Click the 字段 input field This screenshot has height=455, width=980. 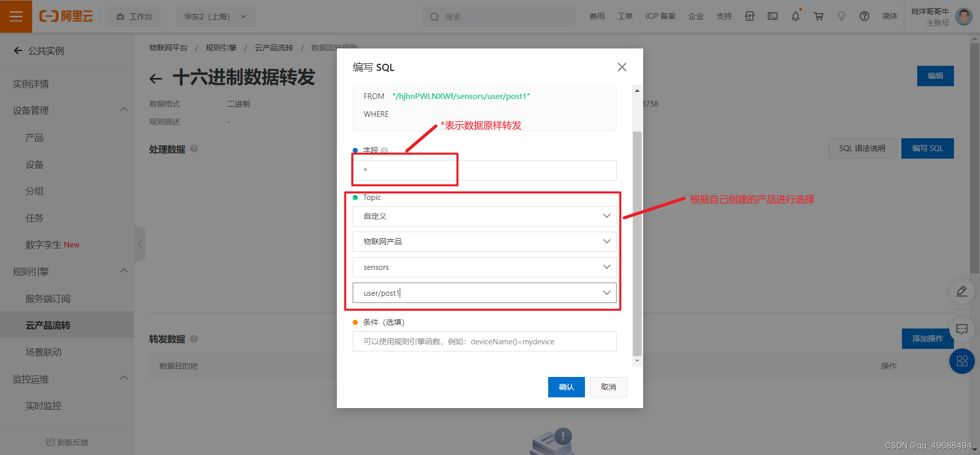coord(484,170)
